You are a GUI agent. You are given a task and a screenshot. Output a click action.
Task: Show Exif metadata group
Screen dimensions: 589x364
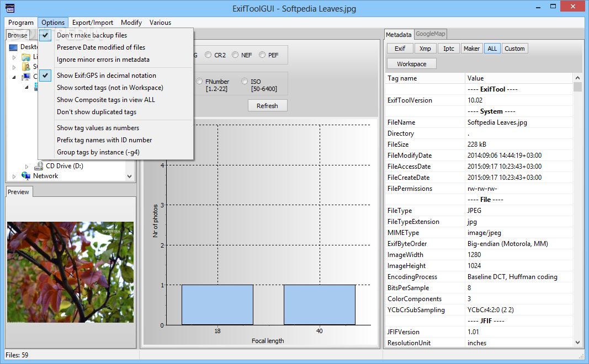point(400,49)
